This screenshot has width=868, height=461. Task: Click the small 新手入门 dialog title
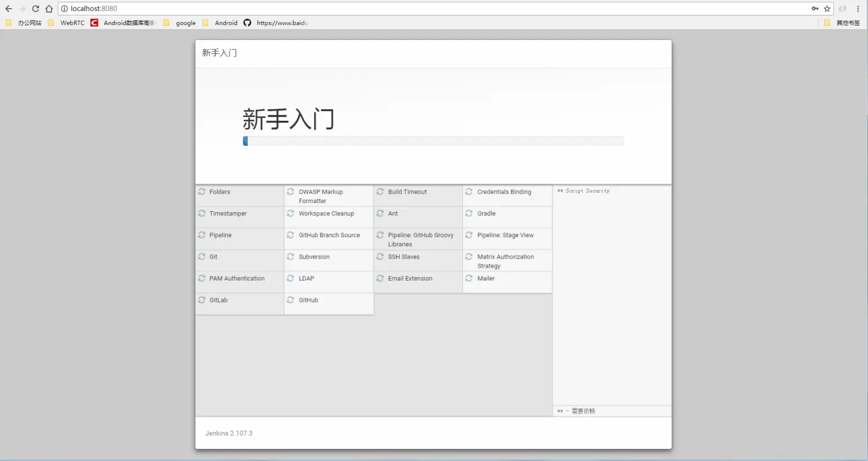click(219, 53)
